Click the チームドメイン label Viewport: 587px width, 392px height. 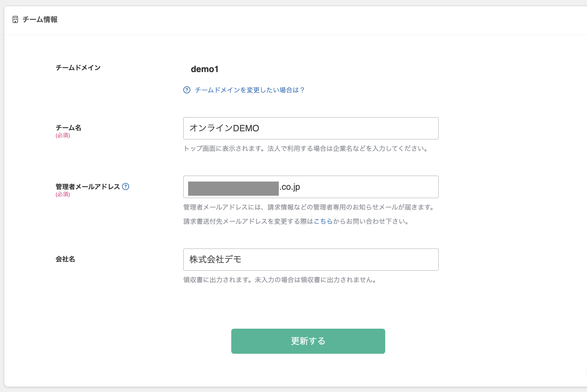[x=78, y=68]
